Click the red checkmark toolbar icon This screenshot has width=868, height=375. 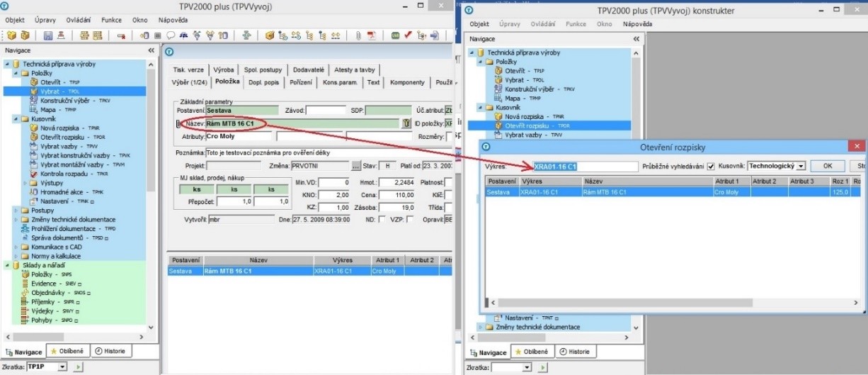click(x=409, y=35)
